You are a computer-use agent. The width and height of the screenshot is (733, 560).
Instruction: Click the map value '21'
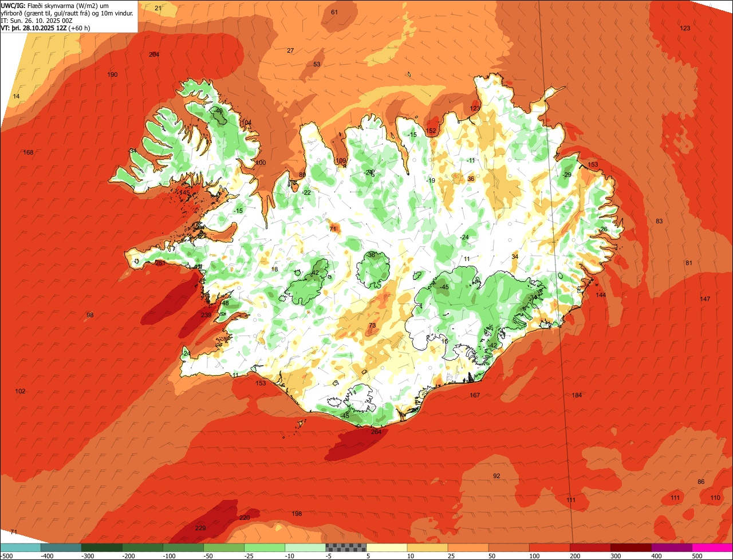[x=158, y=8]
